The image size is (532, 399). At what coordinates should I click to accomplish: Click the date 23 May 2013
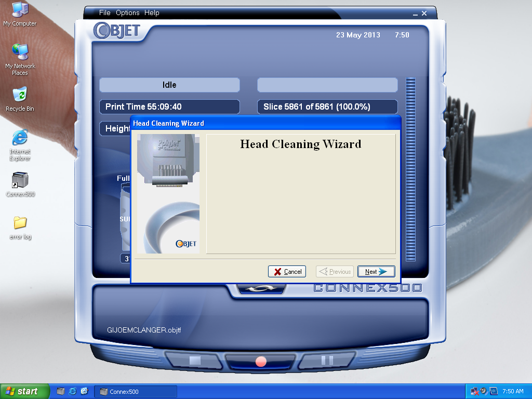(358, 35)
